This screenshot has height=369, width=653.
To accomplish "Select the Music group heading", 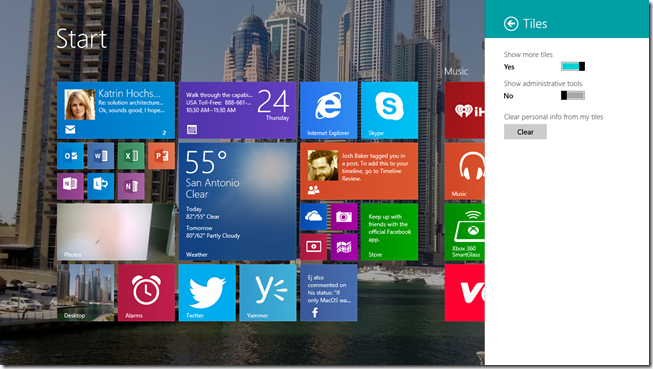I will 456,71.
